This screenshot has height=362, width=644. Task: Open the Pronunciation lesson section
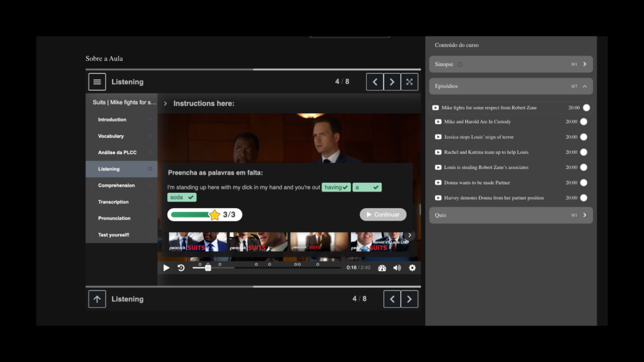pos(114,218)
